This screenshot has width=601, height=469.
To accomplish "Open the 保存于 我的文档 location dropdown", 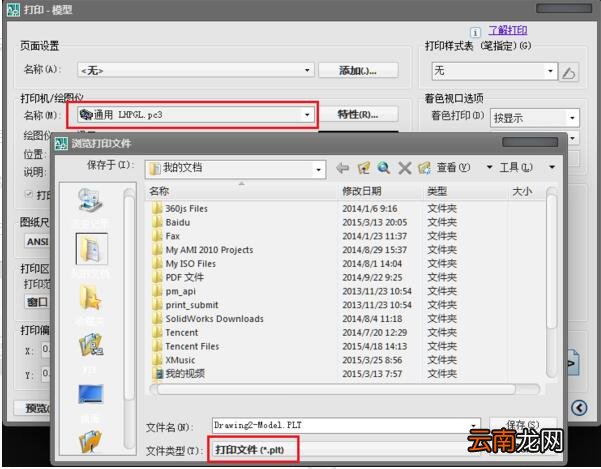I will coord(235,169).
